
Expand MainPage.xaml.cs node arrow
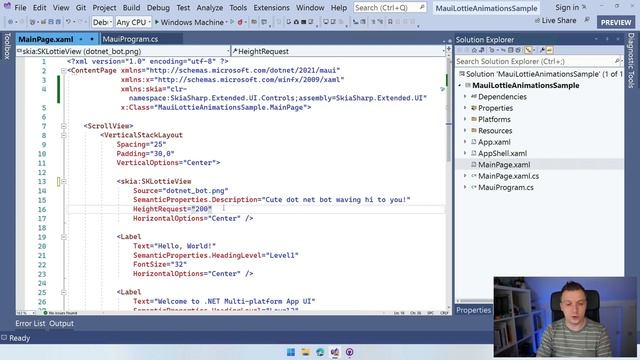point(465,176)
